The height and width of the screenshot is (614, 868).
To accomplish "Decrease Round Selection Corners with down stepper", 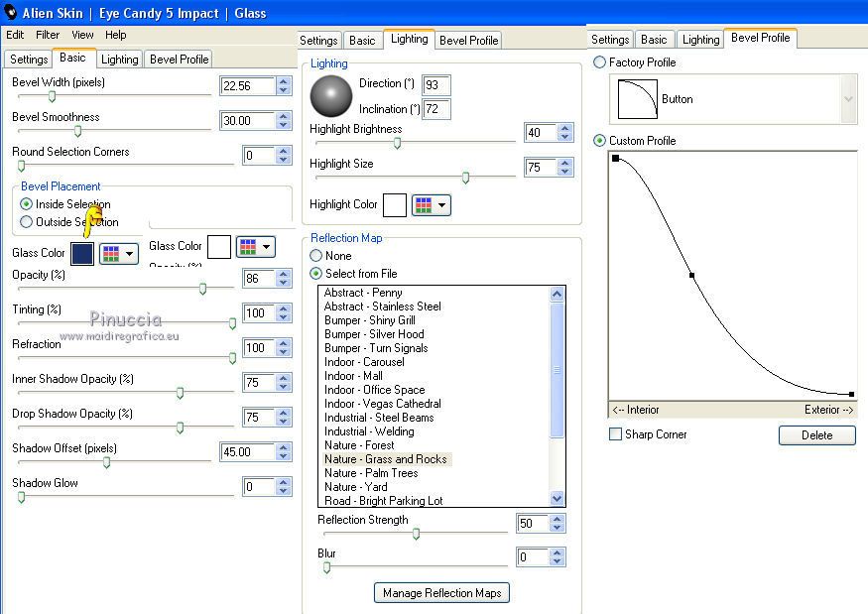I will tap(284, 160).
